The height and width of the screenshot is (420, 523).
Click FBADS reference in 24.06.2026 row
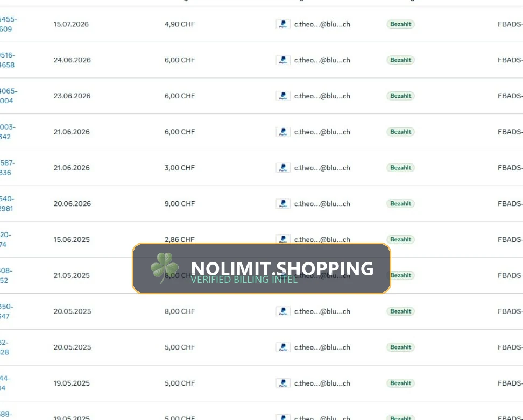[x=510, y=60]
